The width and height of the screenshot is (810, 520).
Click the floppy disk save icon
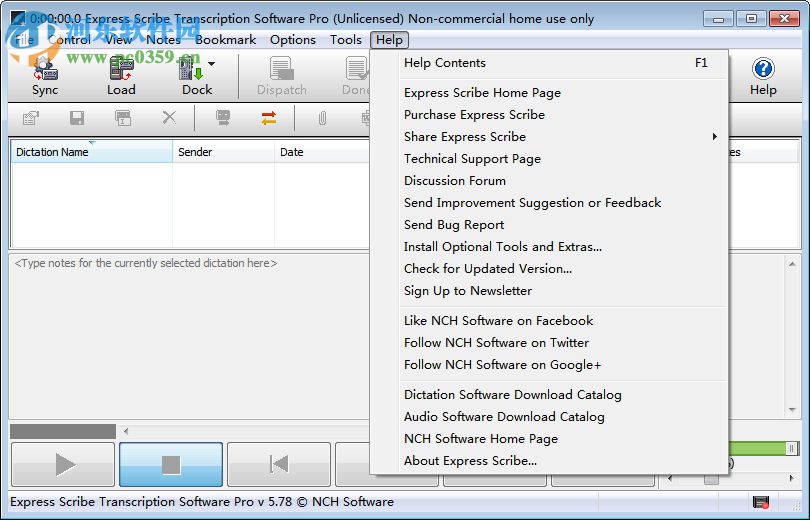pyautogui.click(x=77, y=118)
